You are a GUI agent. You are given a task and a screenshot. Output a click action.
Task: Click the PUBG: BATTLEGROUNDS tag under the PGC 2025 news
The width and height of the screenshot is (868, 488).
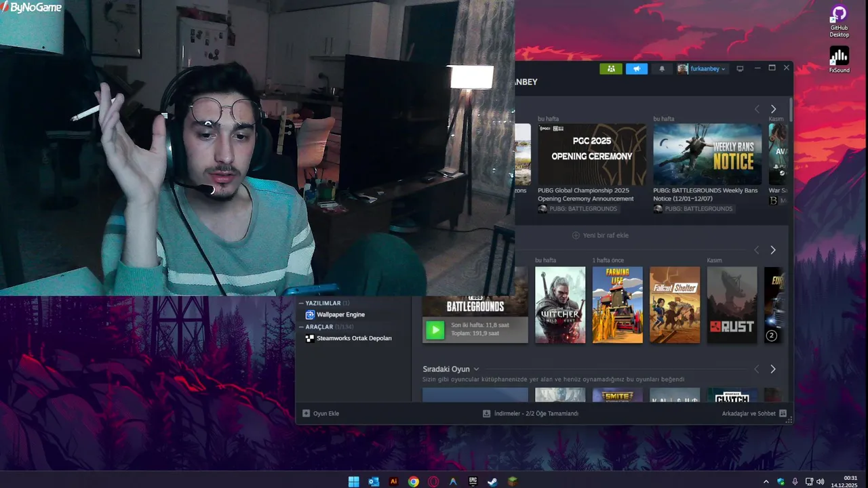578,209
